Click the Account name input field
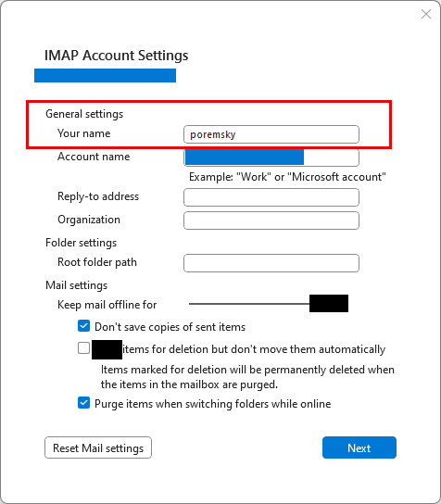 pyautogui.click(x=271, y=157)
